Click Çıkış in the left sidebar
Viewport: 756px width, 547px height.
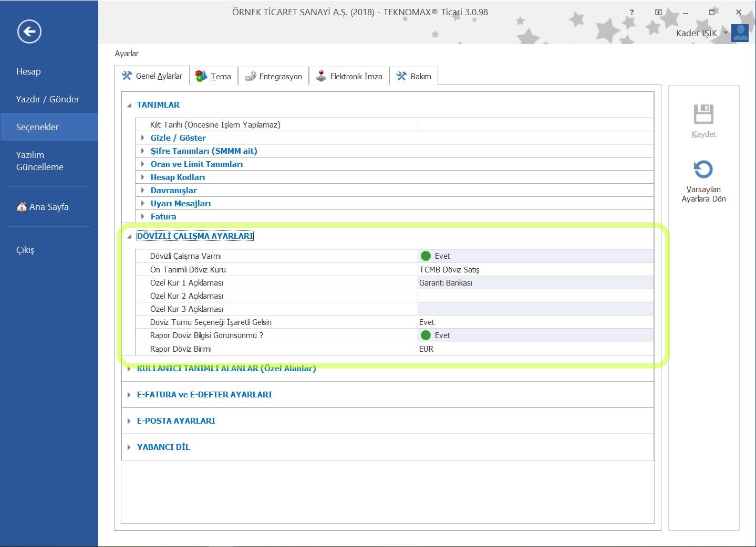pos(25,250)
